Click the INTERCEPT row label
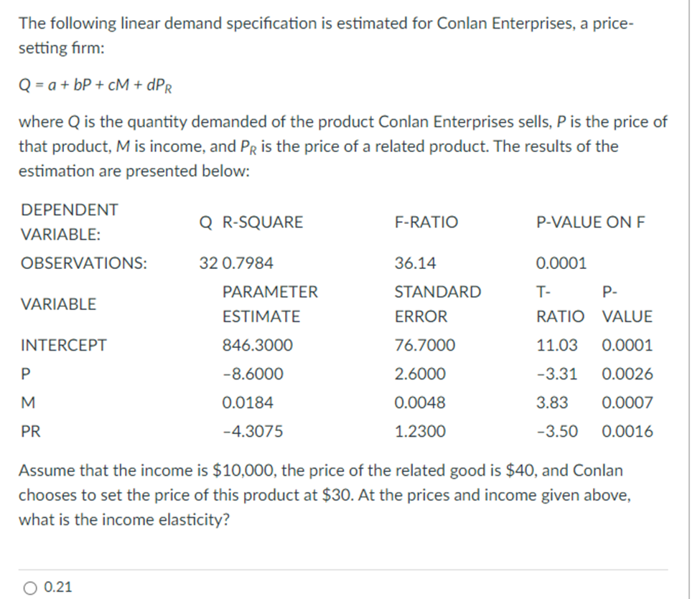The image size is (700, 599). (x=64, y=345)
